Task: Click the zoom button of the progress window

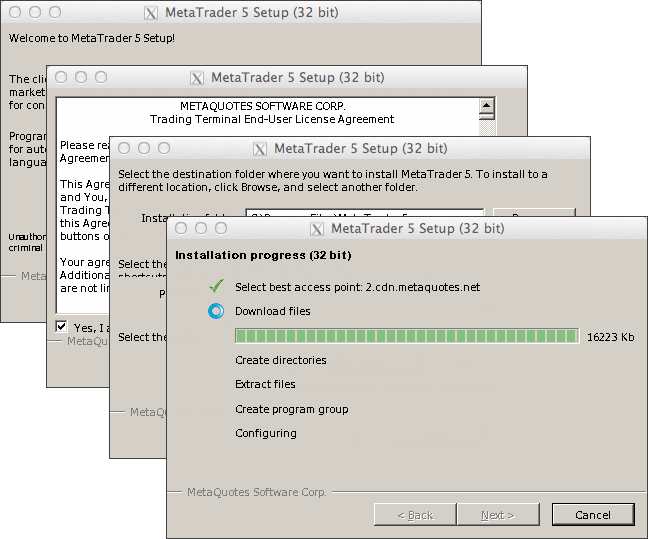Action: (221, 228)
